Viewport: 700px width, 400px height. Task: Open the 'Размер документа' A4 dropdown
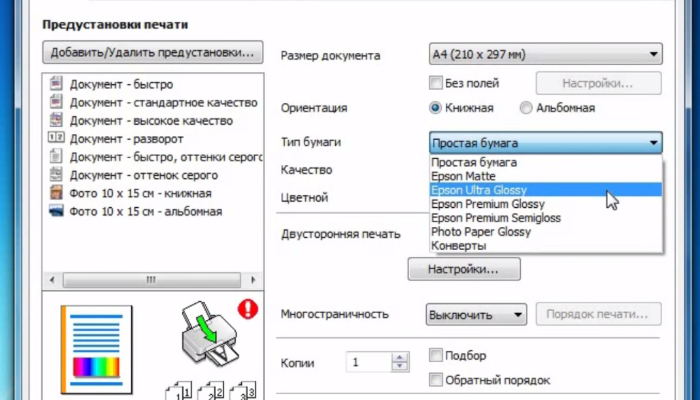coord(546,54)
